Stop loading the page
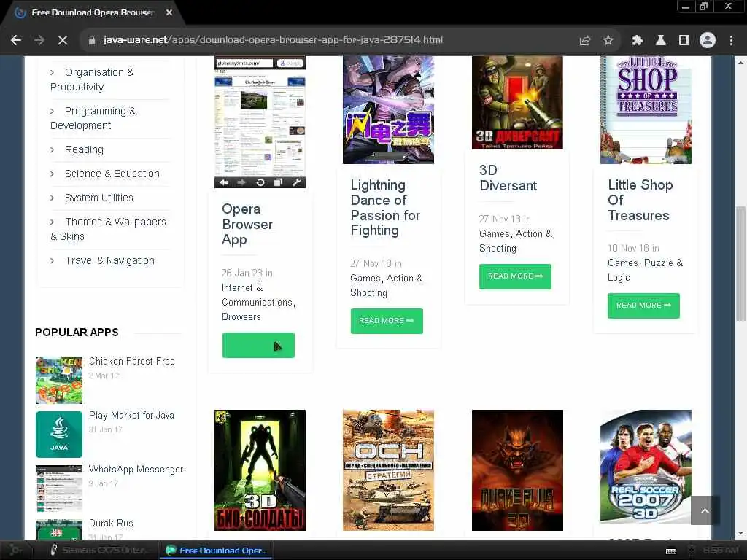This screenshot has height=560, width=747. 63,41
